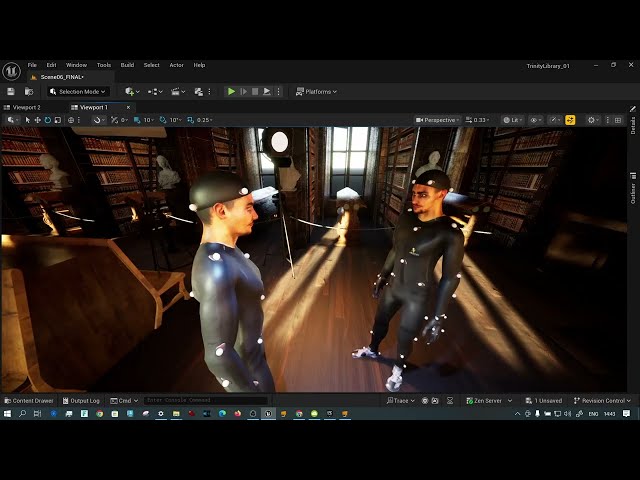Screen dimensions: 640x480
Task: Select the Viewport 1 tab
Action: click(x=94, y=107)
